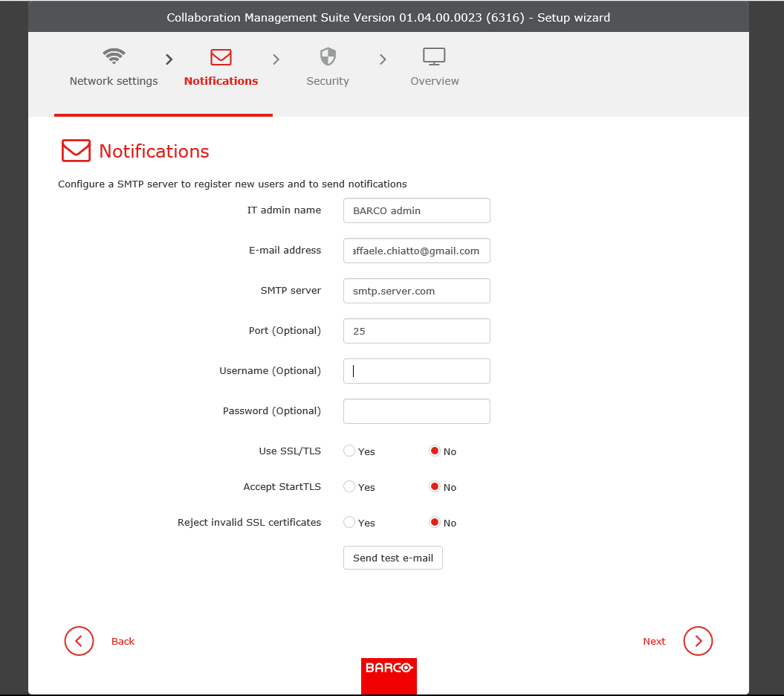Click chevron between Notifications and Security
Screen dimensions: 784x696
click(276, 59)
